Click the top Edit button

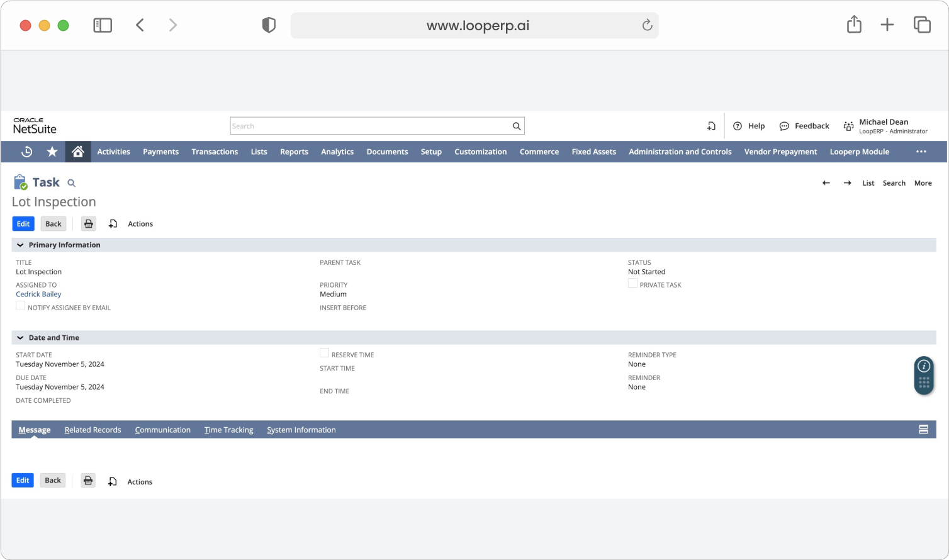tap(23, 224)
